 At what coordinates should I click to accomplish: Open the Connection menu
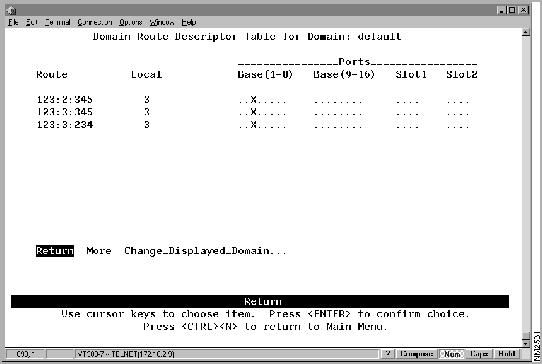tap(95, 22)
